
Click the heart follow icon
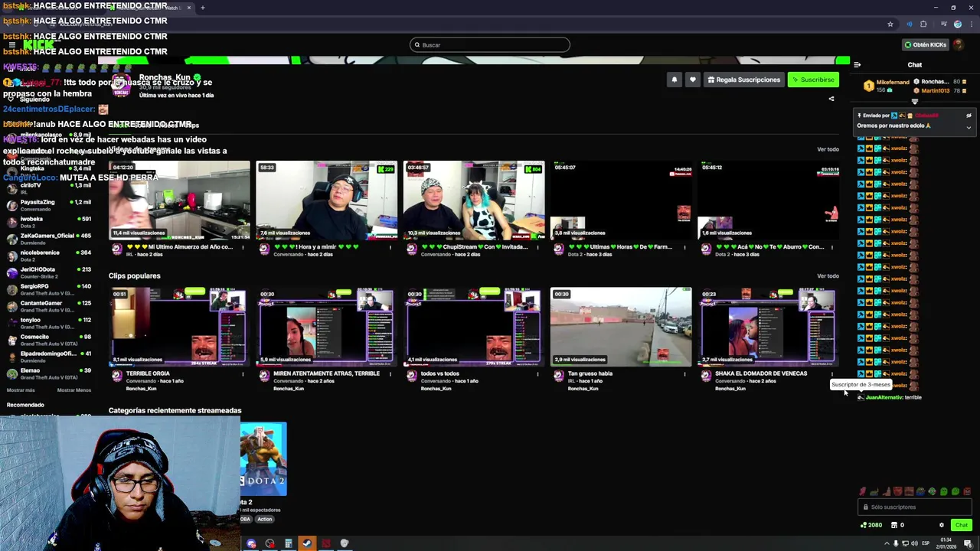[x=693, y=80]
